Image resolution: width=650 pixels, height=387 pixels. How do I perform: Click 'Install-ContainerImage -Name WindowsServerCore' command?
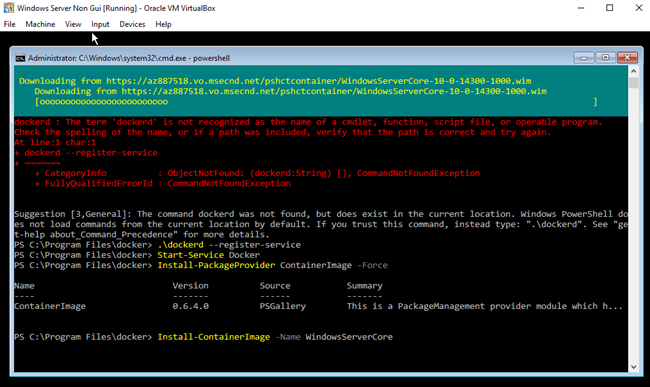[x=275, y=337]
